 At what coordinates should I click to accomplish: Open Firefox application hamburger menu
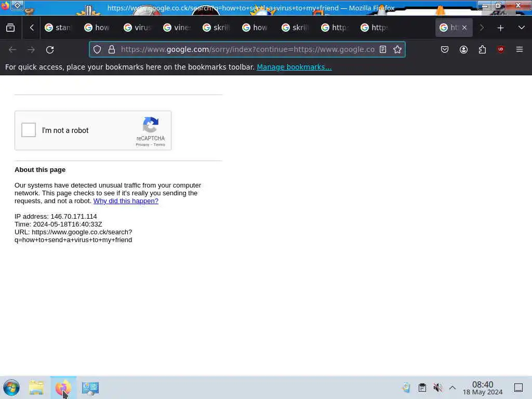(x=520, y=49)
